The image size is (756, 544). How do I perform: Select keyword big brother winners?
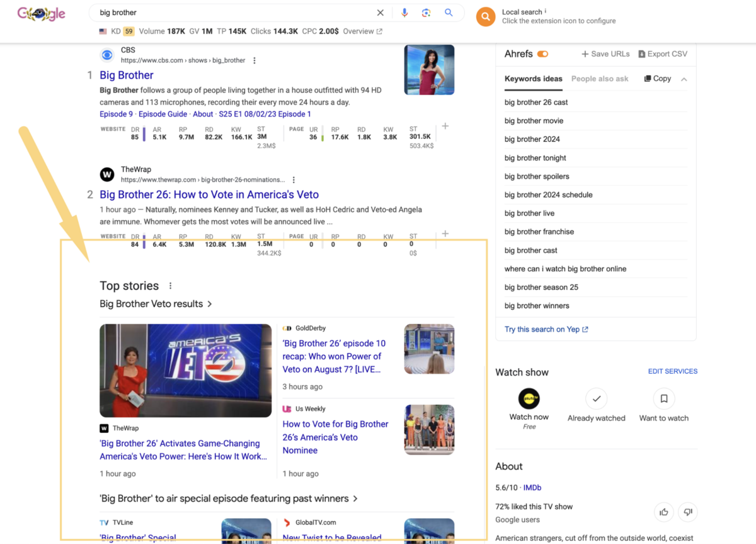coord(537,306)
